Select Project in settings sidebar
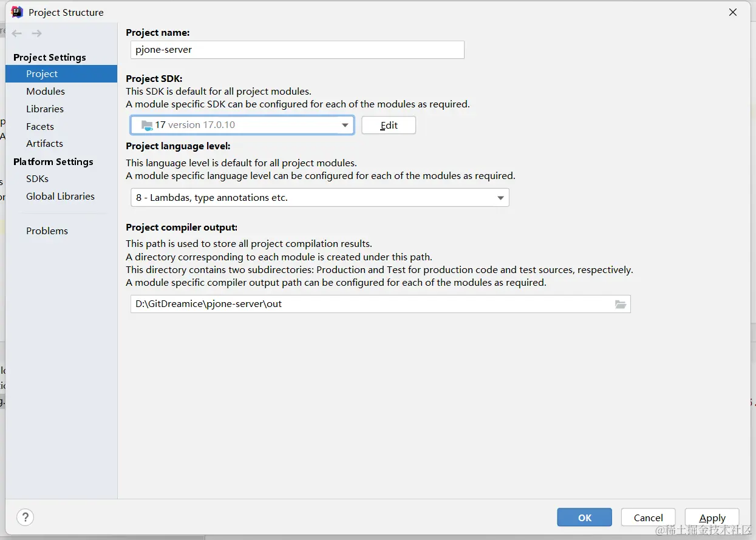This screenshot has height=540, width=756. pyautogui.click(x=42, y=74)
